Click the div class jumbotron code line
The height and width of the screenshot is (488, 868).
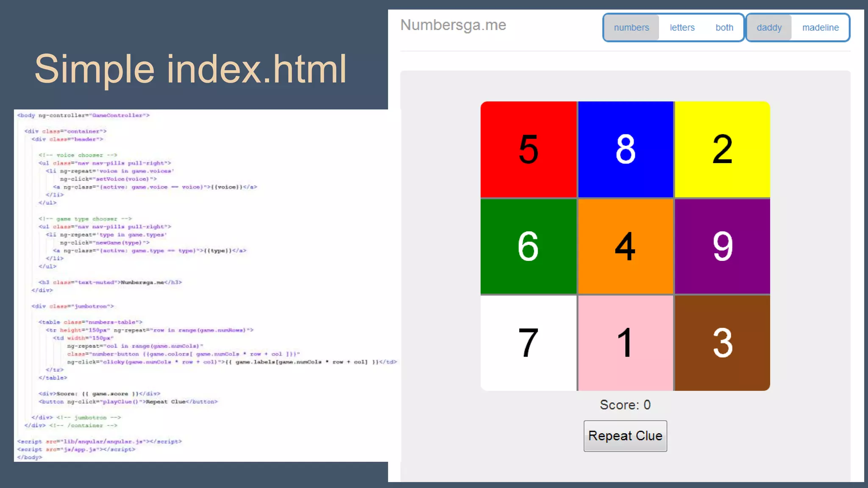click(72, 306)
